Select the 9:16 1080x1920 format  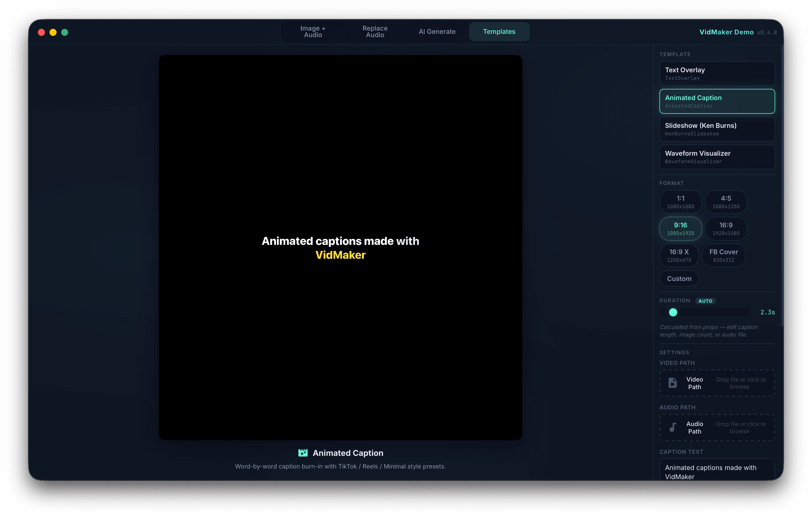680,228
